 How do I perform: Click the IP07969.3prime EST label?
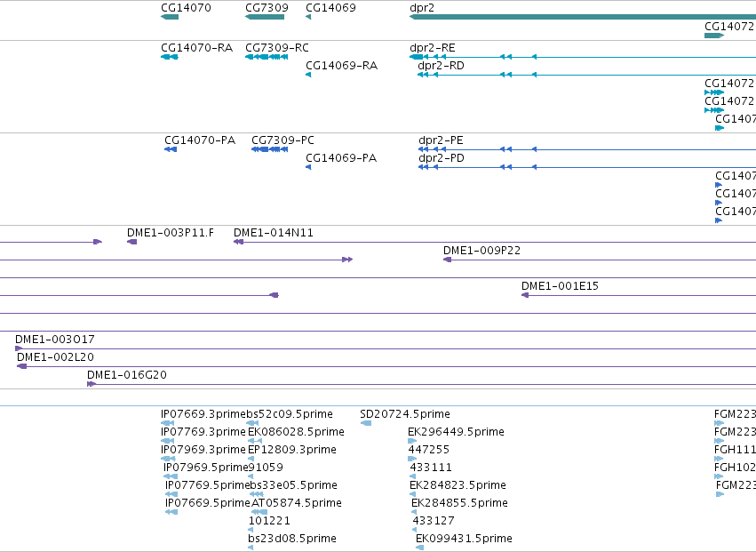203,450
